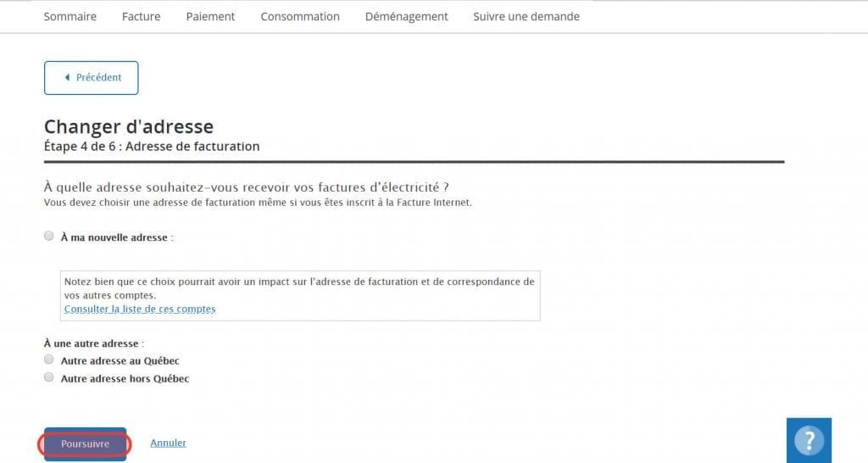Image resolution: width=868 pixels, height=463 pixels.
Task: Click the Poursuivre button
Action: coord(86,443)
